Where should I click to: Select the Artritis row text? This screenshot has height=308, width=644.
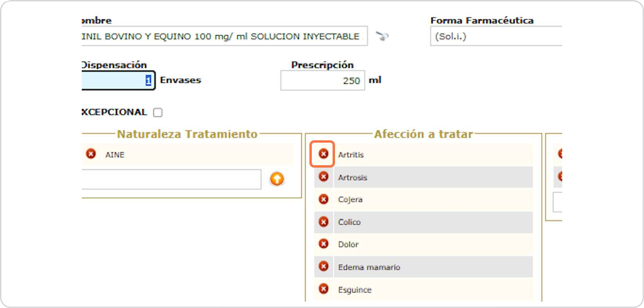coord(351,155)
